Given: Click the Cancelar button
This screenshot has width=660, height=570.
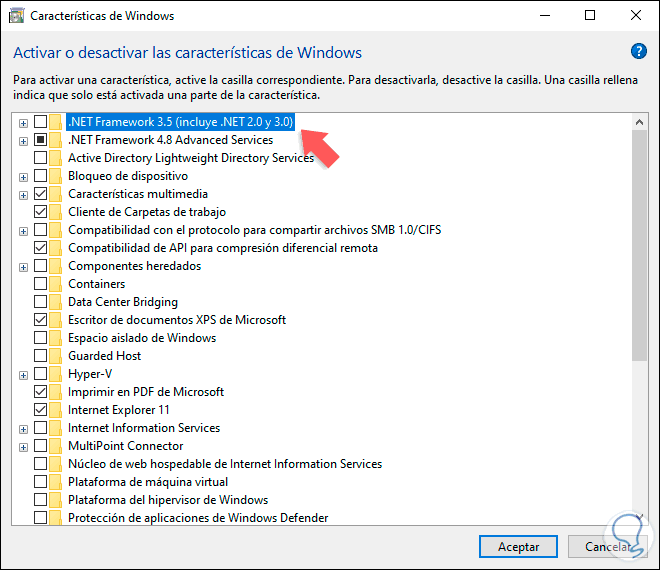Looking at the screenshot, I should tap(607, 546).
